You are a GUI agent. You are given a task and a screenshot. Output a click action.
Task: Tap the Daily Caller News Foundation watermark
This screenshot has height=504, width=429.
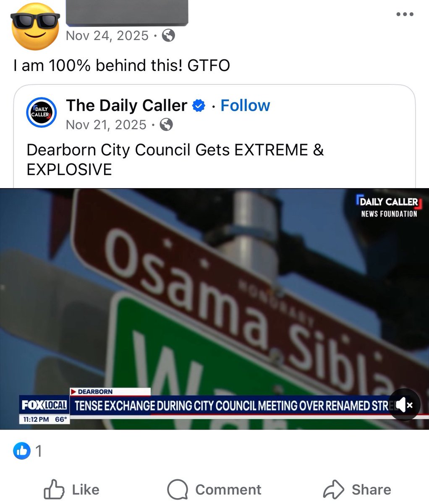coord(388,207)
